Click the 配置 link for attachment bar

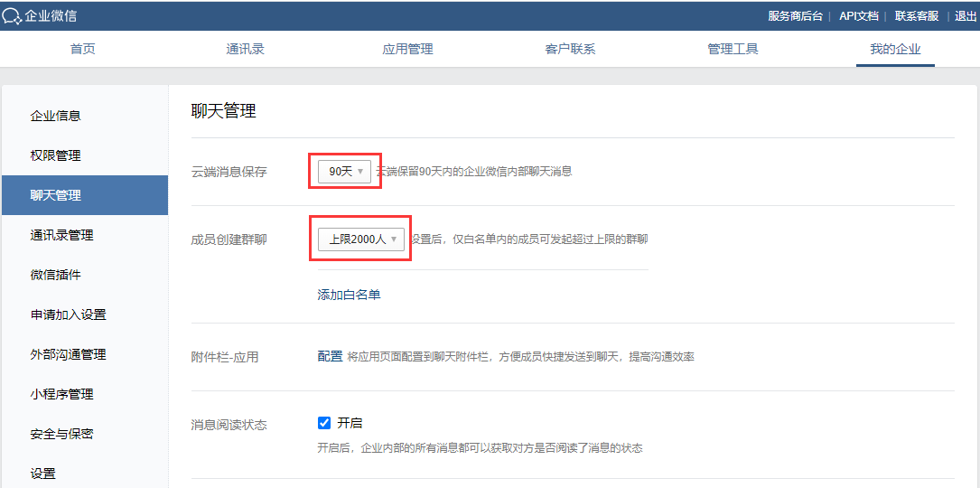[330, 357]
